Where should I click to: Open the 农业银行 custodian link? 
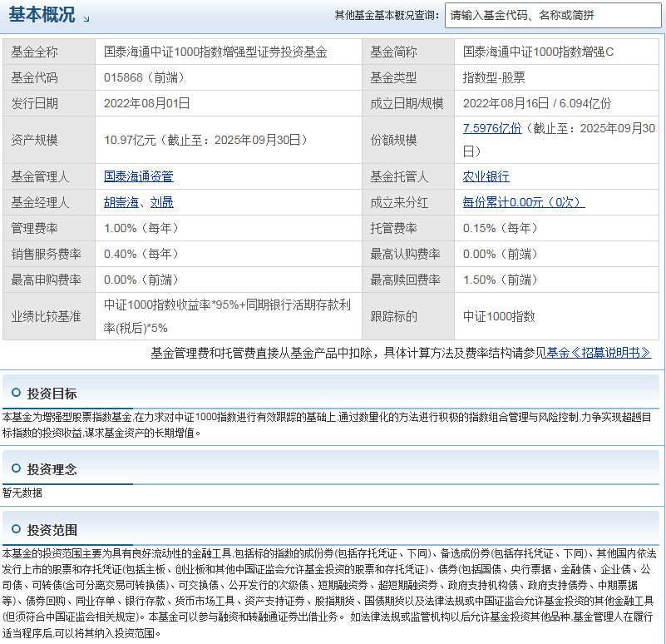pyautogui.click(x=486, y=176)
